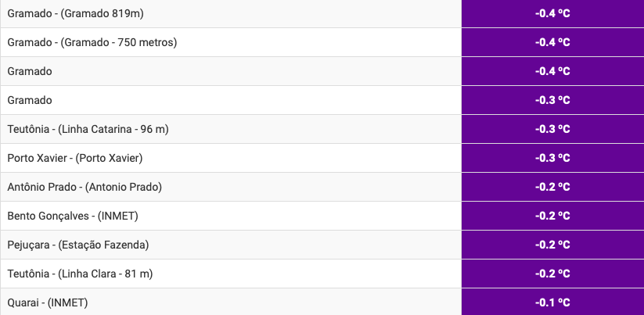Select the temperature for Teutônia Linha Clara
Screen dimensions: 644x315
552,274
